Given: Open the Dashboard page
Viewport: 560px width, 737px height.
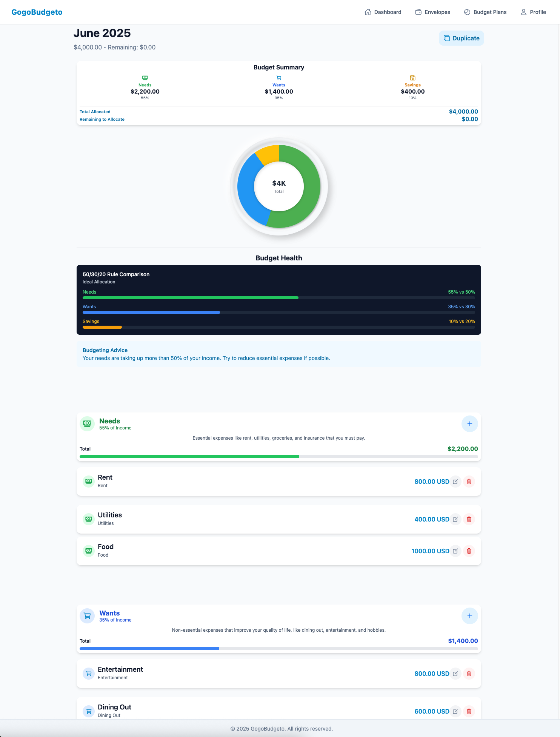Looking at the screenshot, I should click(x=383, y=12).
